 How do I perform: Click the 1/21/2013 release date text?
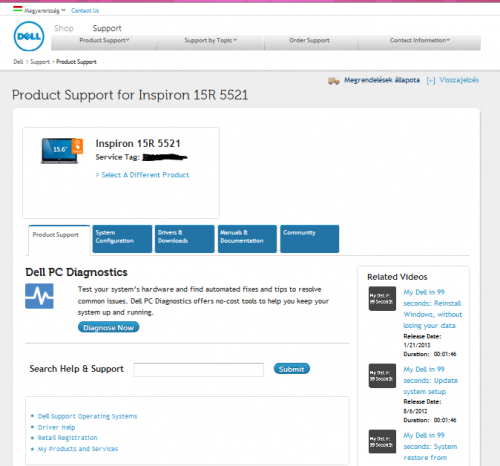coord(417,345)
